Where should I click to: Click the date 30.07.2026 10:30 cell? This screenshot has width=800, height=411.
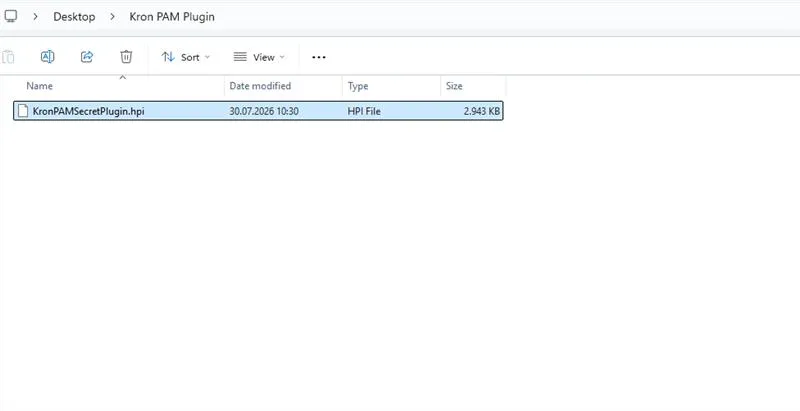click(264, 111)
